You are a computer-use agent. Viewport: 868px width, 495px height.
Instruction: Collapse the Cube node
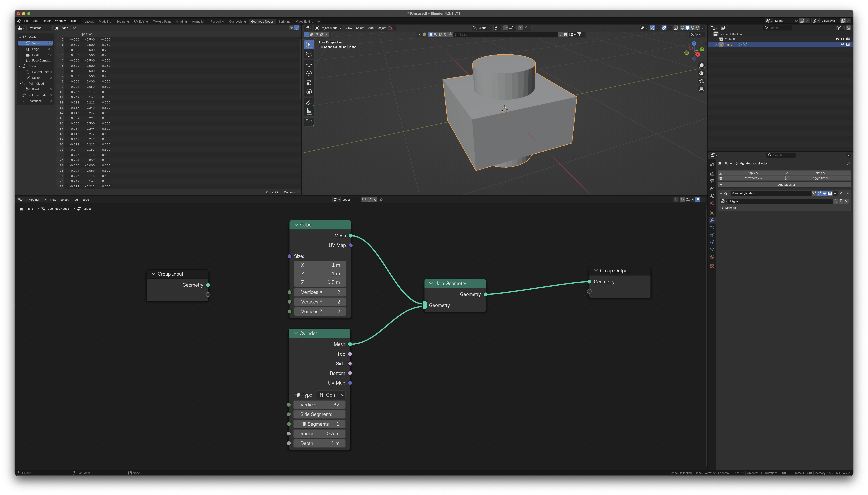(x=296, y=225)
